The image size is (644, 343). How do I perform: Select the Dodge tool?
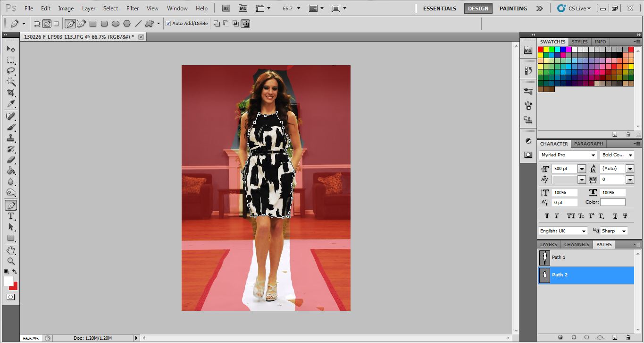(10, 192)
